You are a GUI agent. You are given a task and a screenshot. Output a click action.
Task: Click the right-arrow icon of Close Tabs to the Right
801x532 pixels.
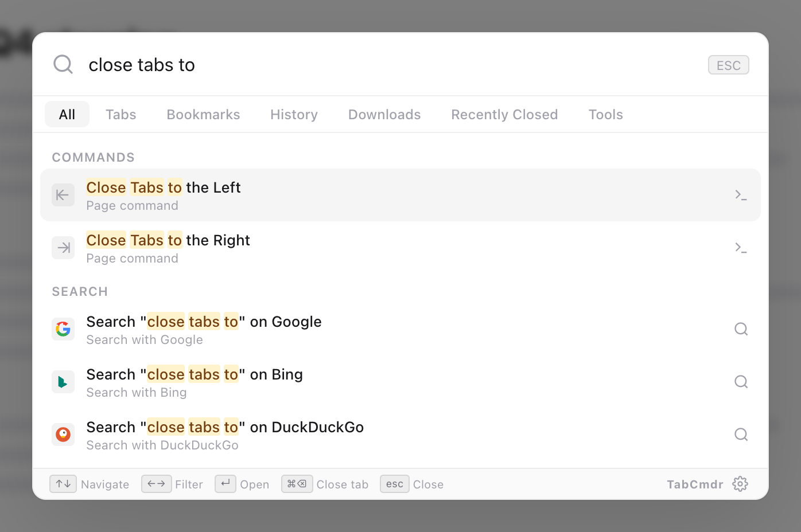(x=63, y=248)
